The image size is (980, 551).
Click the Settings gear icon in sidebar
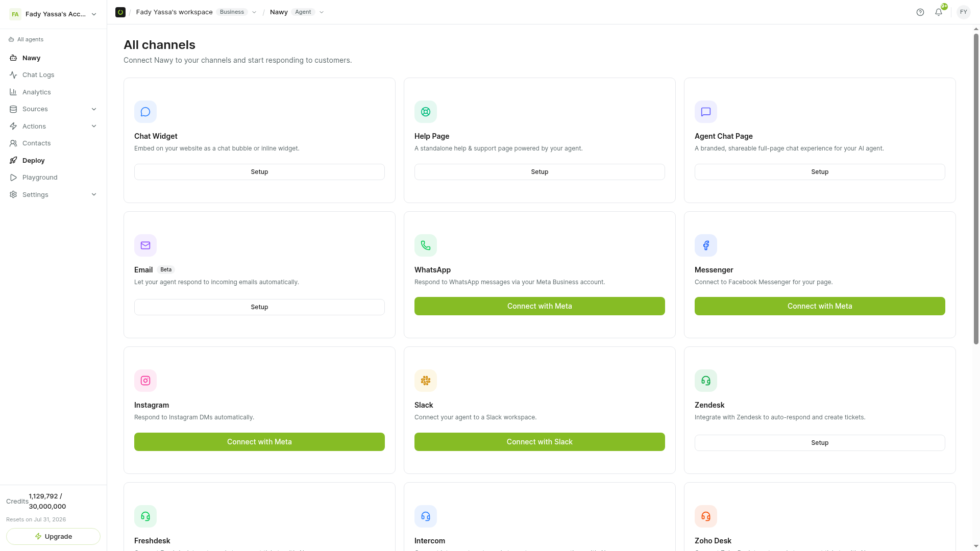click(x=13, y=195)
